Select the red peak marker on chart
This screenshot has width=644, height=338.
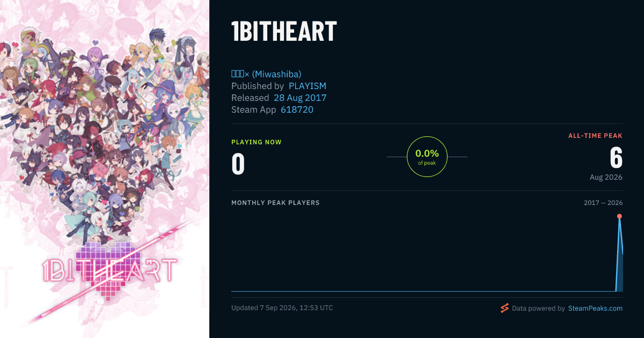coord(619,216)
